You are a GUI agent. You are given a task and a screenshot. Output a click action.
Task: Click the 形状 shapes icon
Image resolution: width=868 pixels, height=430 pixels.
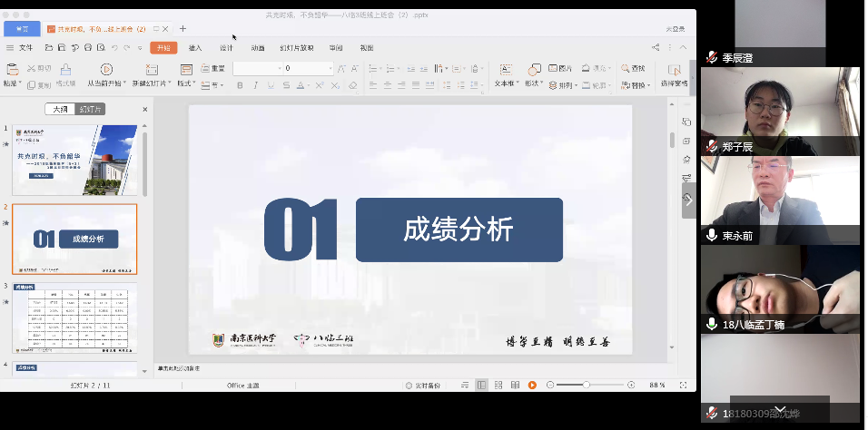534,69
